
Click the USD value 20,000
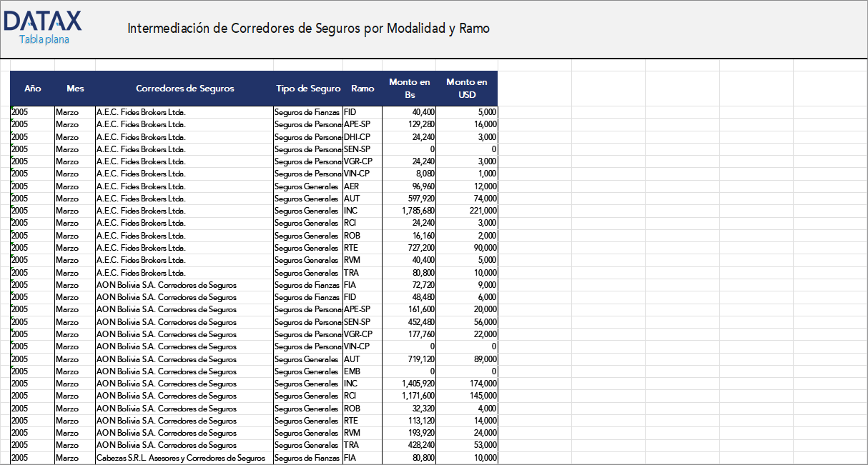(467, 309)
